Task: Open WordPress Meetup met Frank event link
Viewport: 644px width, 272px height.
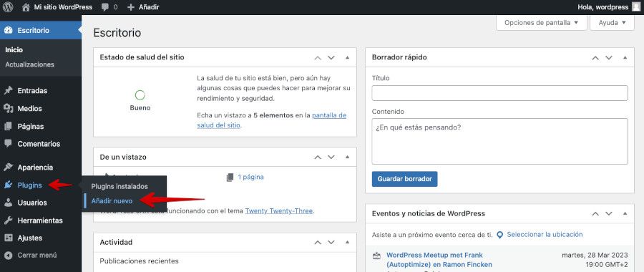Action: click(x=439, y=260)
